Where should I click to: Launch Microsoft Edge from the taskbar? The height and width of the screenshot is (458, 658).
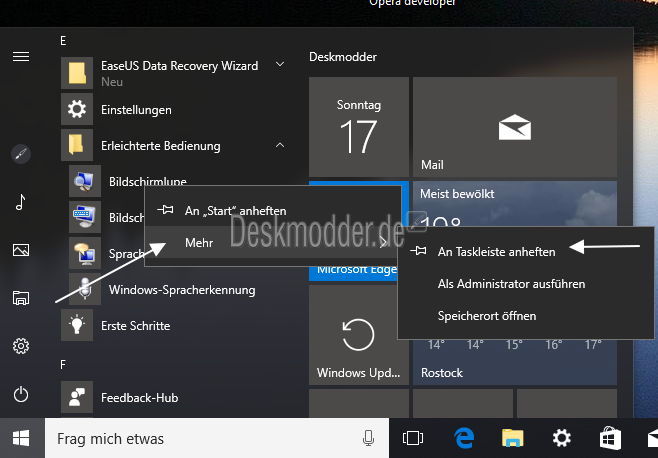(464, 438)
